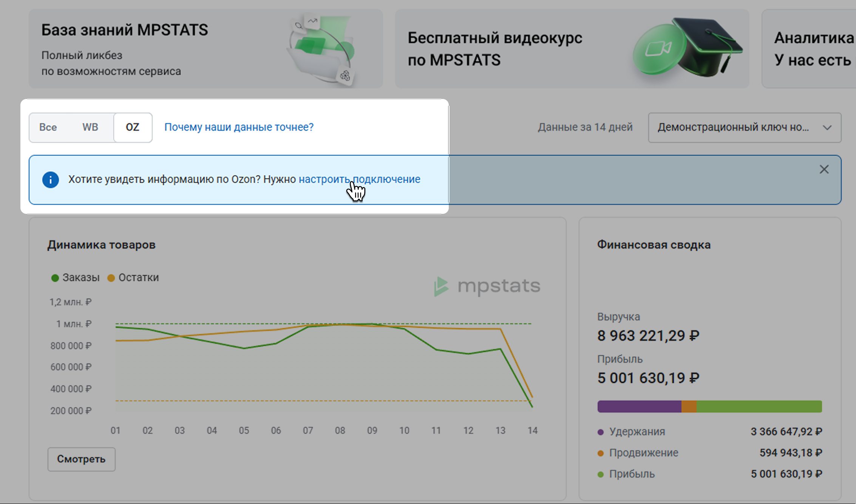The width and height of the screenshot is (856, 504).
Task: Open the Демонстрационный ключ dropdown
Action: (x=745, y=127)
